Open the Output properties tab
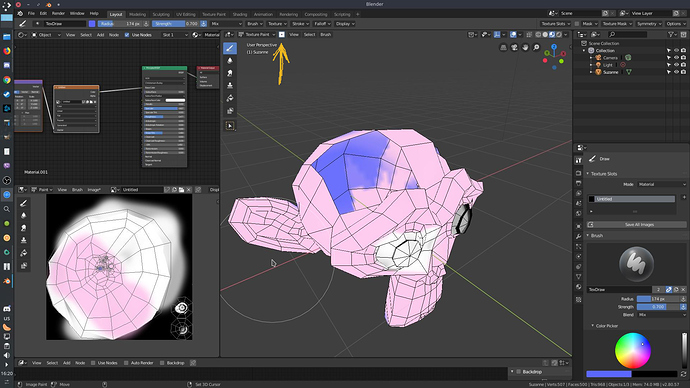The image size is (690, 388). click(579, 183)
